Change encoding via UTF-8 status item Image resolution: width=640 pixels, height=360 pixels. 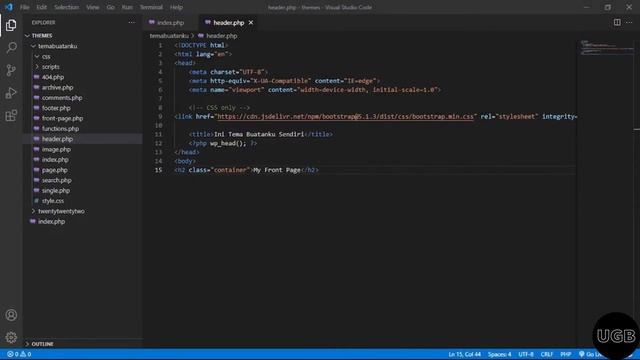(x=526, y=354)
